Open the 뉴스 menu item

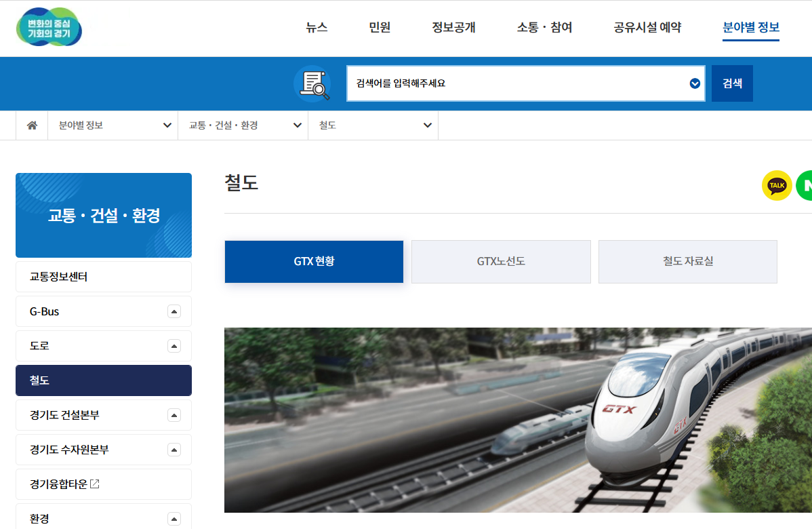pyautogui.click(x=316, y=28)
